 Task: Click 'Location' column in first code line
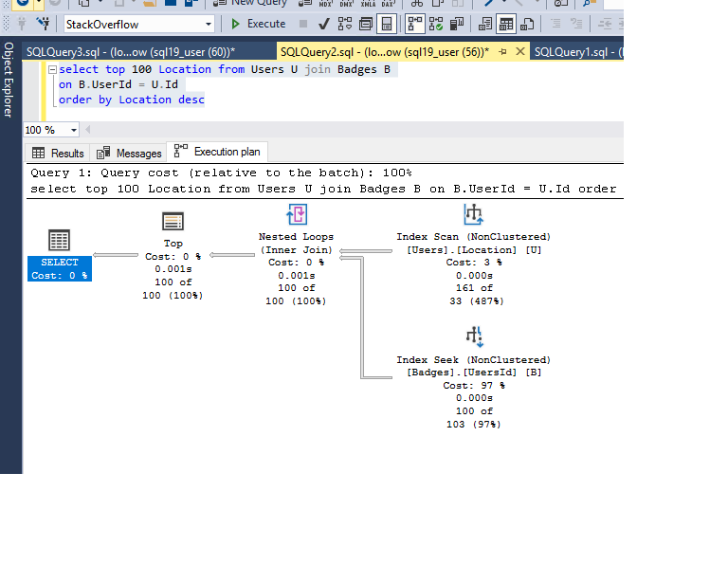click(x=185, y=69)
